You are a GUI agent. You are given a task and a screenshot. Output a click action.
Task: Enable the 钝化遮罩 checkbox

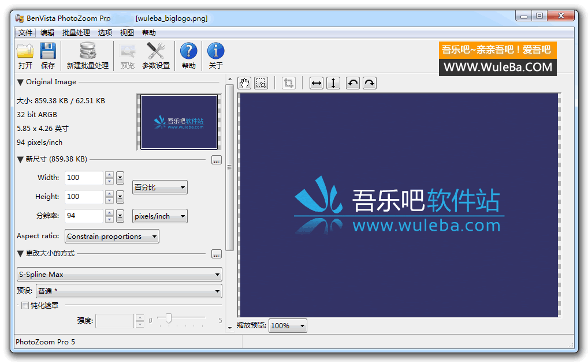pos(25,306)
